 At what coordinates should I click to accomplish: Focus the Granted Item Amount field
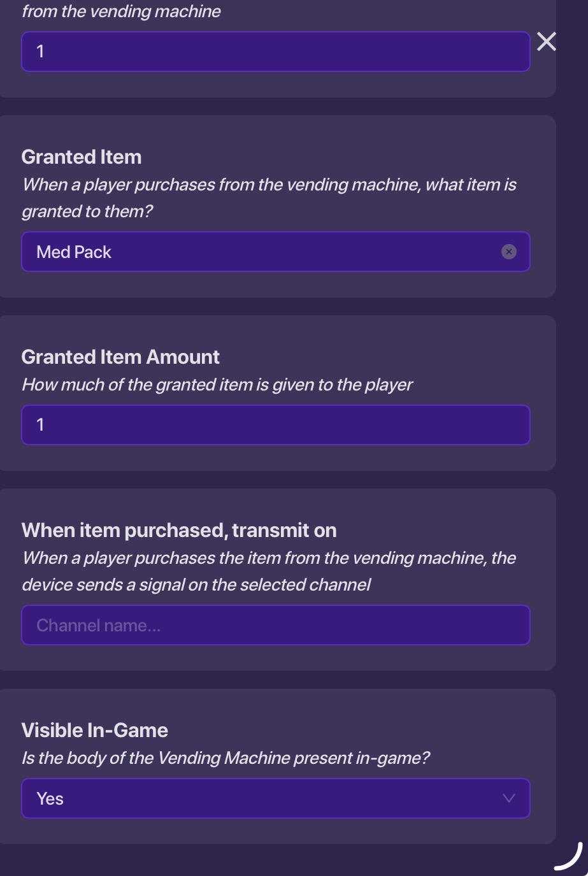click(x=275, y=425)
